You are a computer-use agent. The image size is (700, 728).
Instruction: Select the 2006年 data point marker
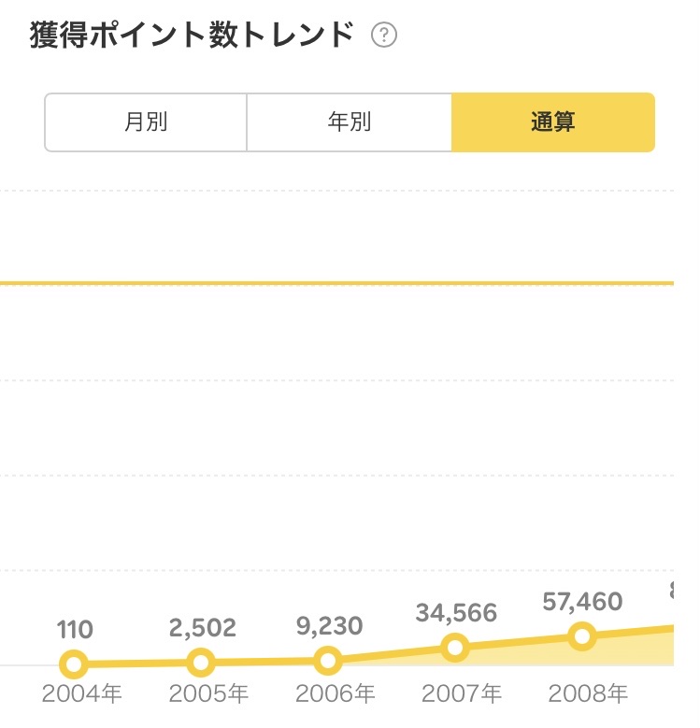[x=328, y=660]
